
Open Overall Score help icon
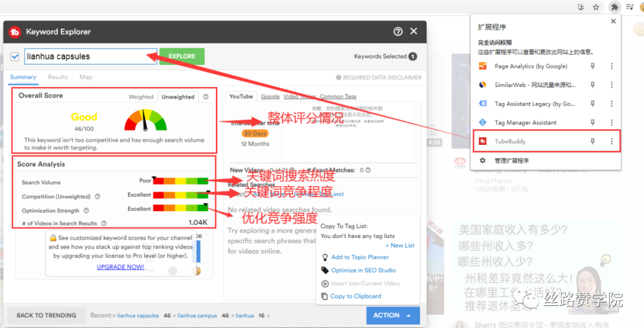coord(206,97)
